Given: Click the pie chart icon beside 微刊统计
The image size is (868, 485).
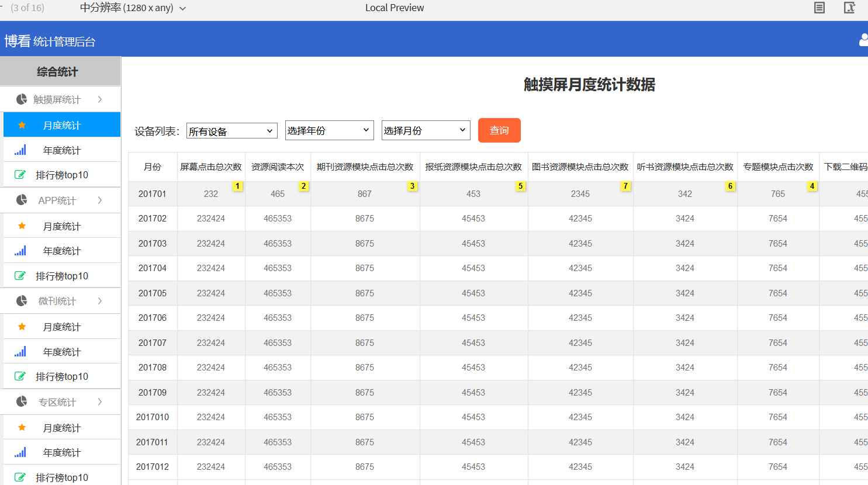Looking at the screenshot, I should pyautogui.click(x=22, y=301).
